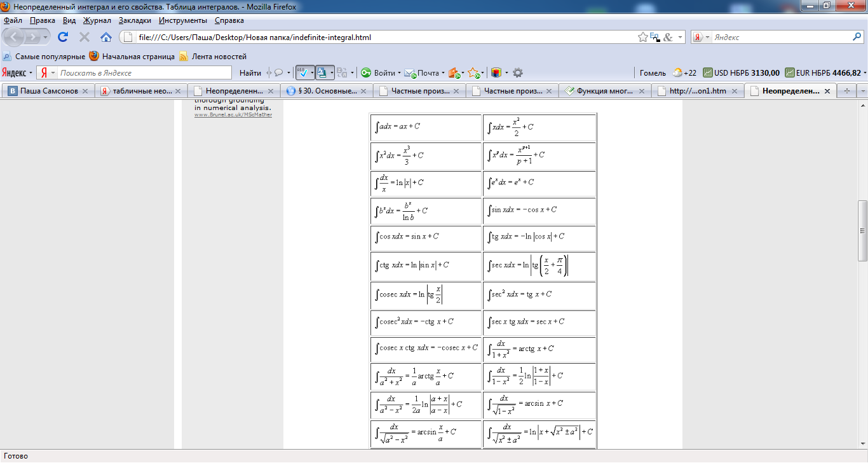Close the 'Функция мног...' tab
This screenshot has width=868, height=463.
[643, 91]
